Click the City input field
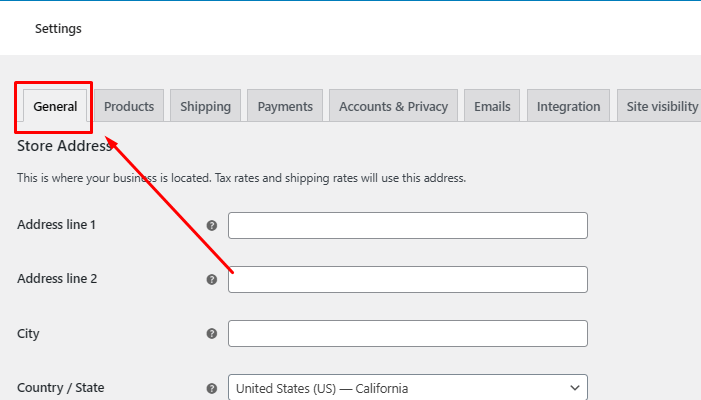Screen dimensions: 701x400 (408, 333)
